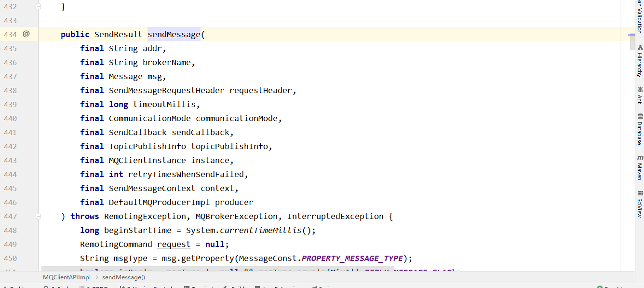Click line number 450 in the gutter
The image size is (644, 288).
[10, 258]
